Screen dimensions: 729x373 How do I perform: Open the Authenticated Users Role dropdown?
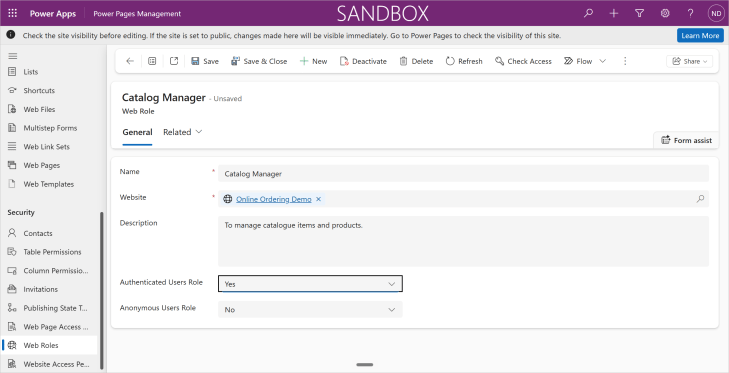pyautogui.click(x=310, y=284)
